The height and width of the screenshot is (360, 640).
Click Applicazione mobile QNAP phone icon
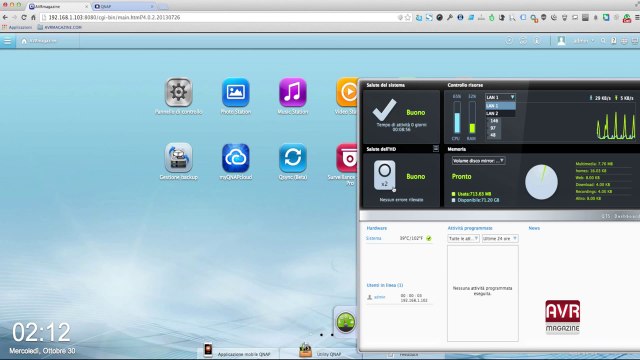pos(208,350)
